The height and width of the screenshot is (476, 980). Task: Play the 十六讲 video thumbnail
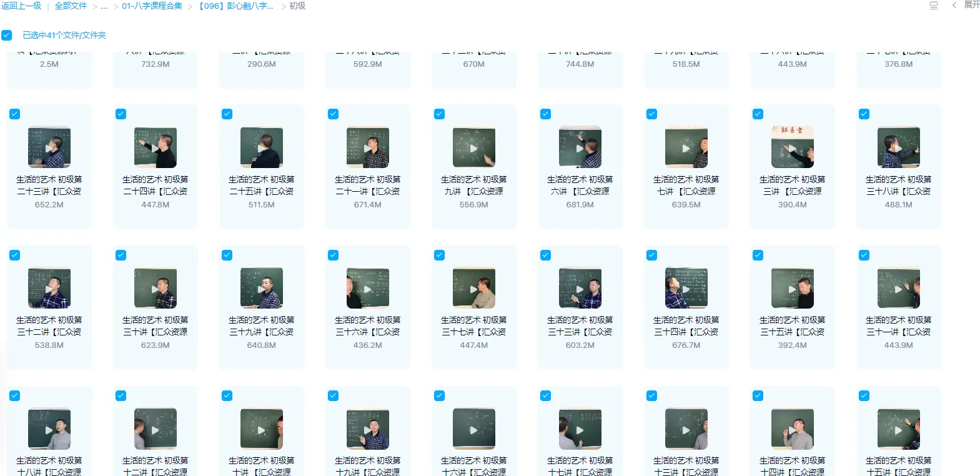474,429
